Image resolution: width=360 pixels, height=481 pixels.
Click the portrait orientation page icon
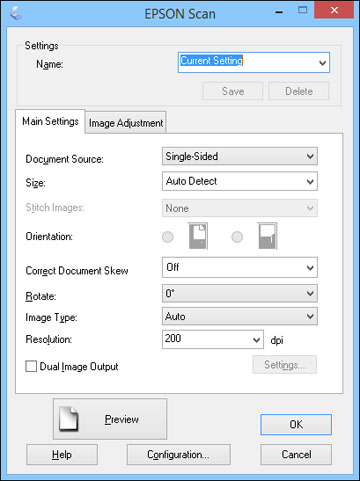(198, 236)
